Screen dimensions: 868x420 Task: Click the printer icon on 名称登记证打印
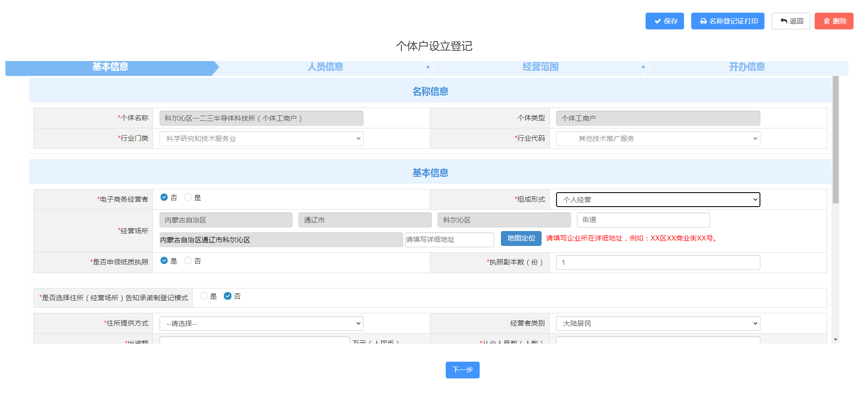pos(703,21)
